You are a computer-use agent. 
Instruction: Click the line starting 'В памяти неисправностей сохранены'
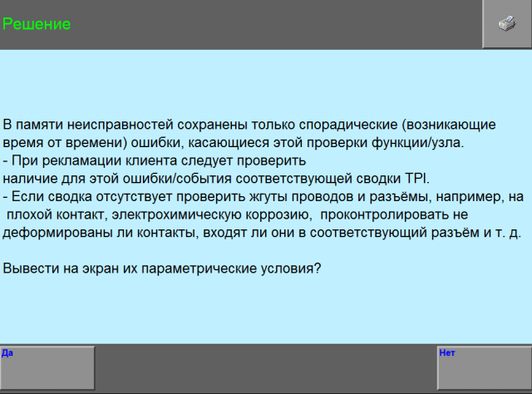point(249,125)
